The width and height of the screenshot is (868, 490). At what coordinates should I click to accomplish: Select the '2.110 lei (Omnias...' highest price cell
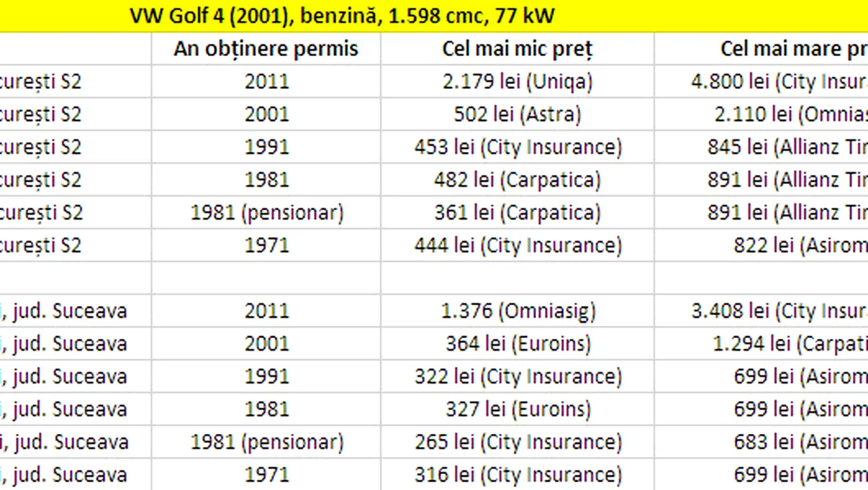pyautogui.click(x=762, y=114)
